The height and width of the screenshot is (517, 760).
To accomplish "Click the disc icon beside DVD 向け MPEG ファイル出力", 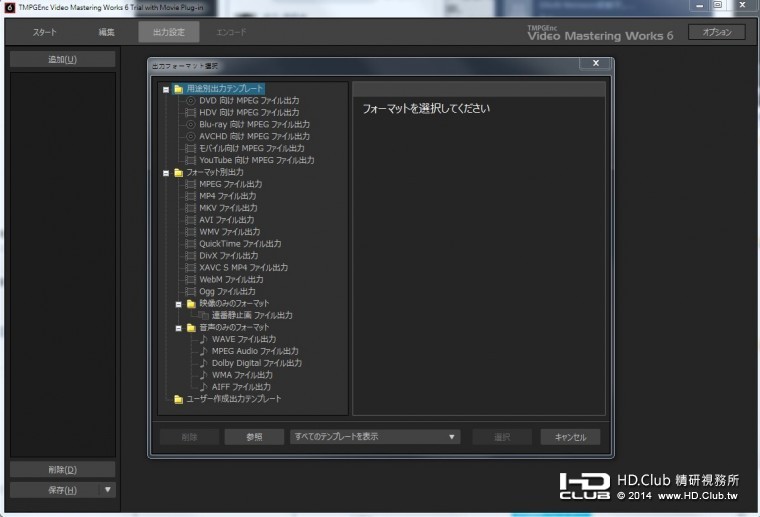I will click(190, 101).
